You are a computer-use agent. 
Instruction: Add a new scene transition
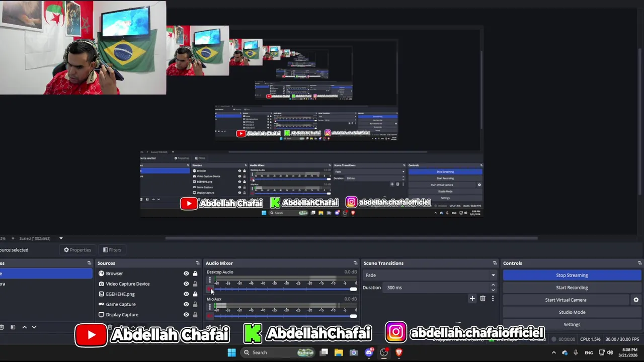[472, 299]
